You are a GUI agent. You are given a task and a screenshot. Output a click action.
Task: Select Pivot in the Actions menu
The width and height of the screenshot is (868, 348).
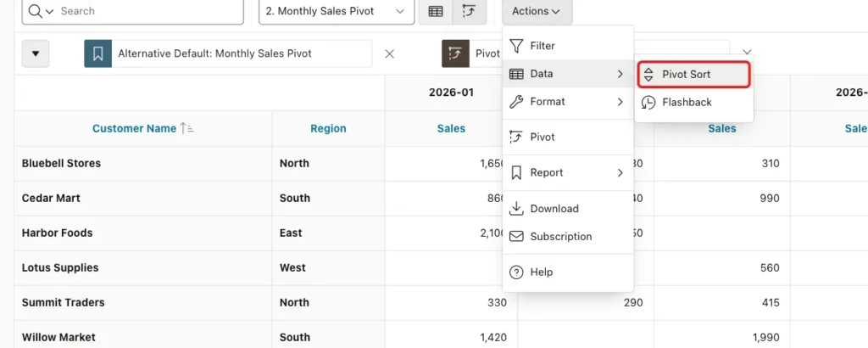(568, 137)
